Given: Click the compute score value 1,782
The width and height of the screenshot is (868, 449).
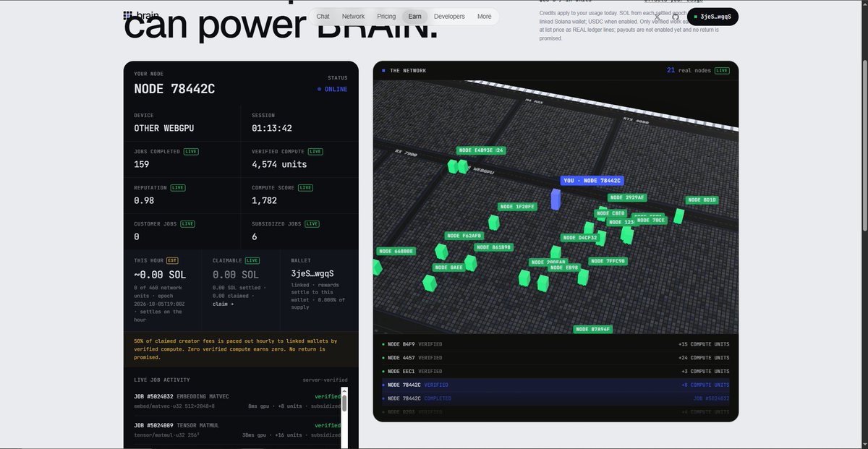Looking at the screenshot, I should [x=265, y=200].
